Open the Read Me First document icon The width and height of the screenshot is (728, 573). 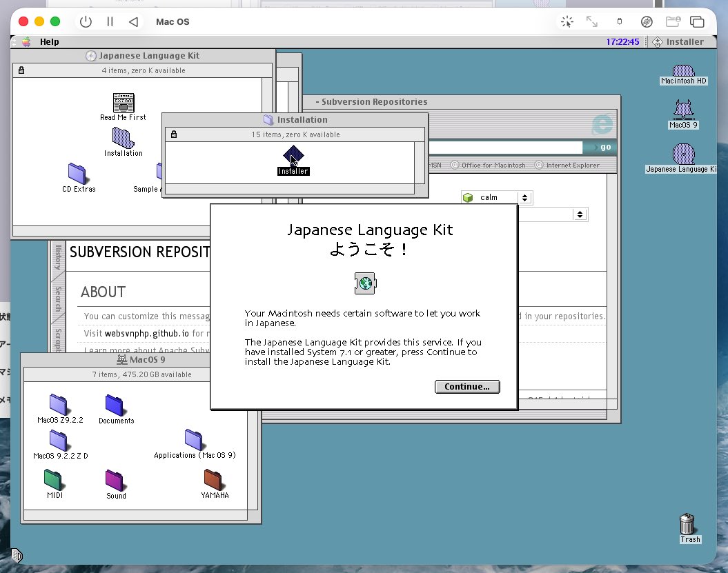point(123,107)
